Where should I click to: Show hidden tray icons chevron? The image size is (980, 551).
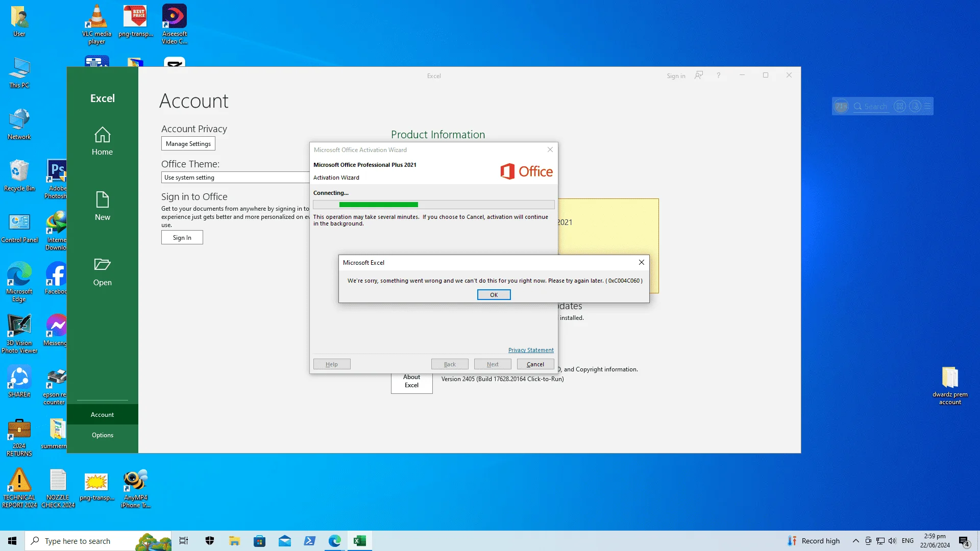click(856, 541)
